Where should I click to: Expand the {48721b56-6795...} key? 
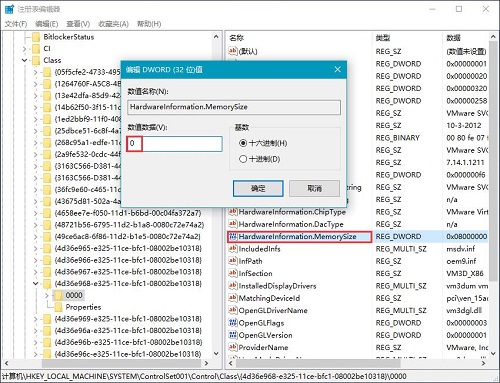(x=35, y=225)
